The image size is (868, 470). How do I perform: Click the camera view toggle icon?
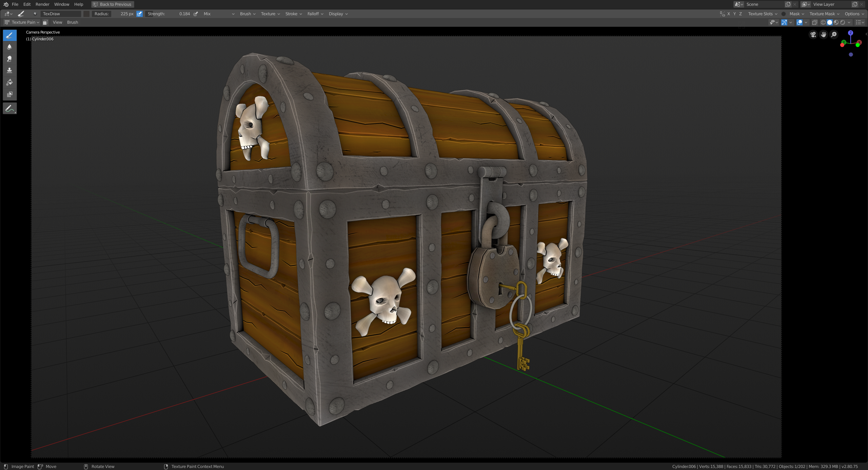[x=813, y=35]
